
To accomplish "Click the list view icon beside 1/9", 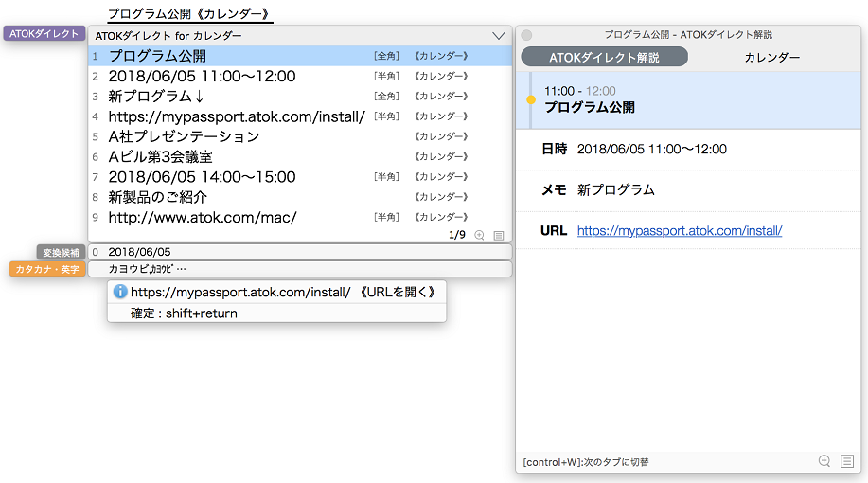I will tap(499, 236).
